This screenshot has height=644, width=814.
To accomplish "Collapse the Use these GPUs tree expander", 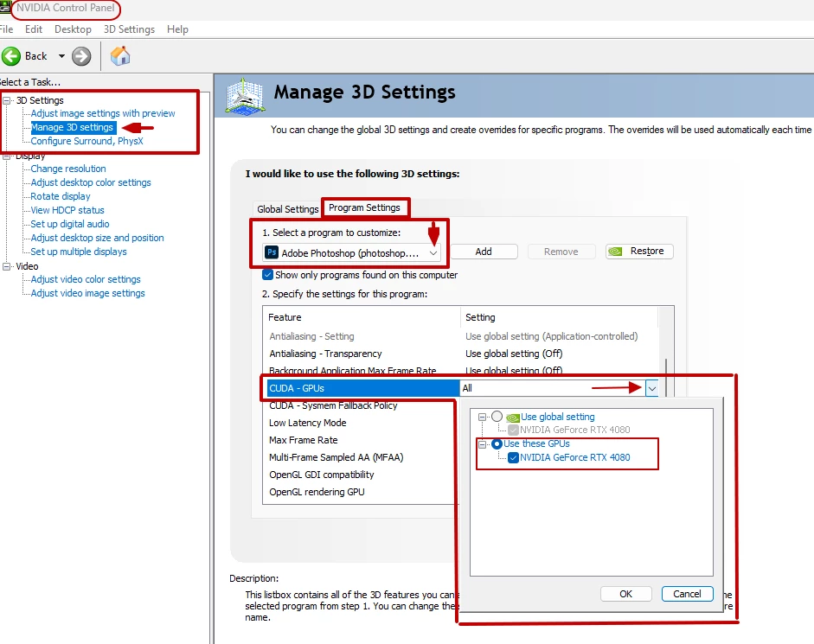I will [483, 444].
